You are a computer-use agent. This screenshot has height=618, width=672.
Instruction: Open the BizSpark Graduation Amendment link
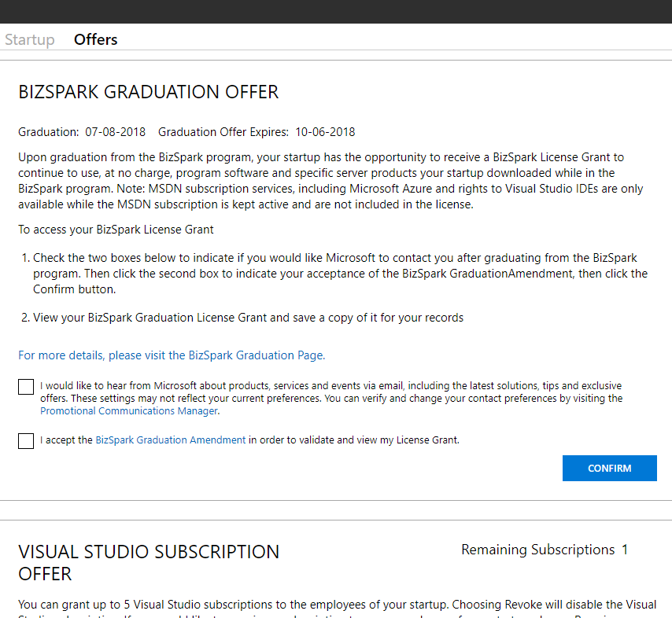(171, 440)
